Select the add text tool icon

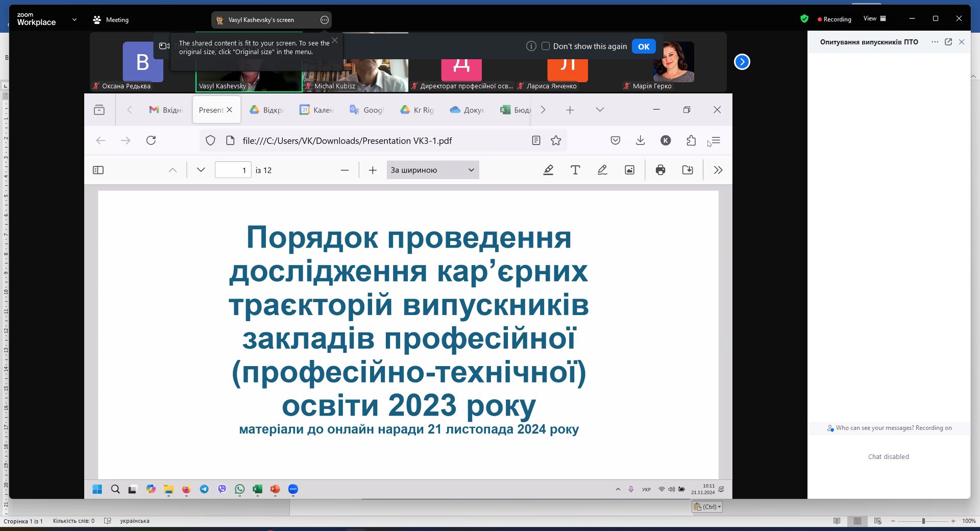575,170
